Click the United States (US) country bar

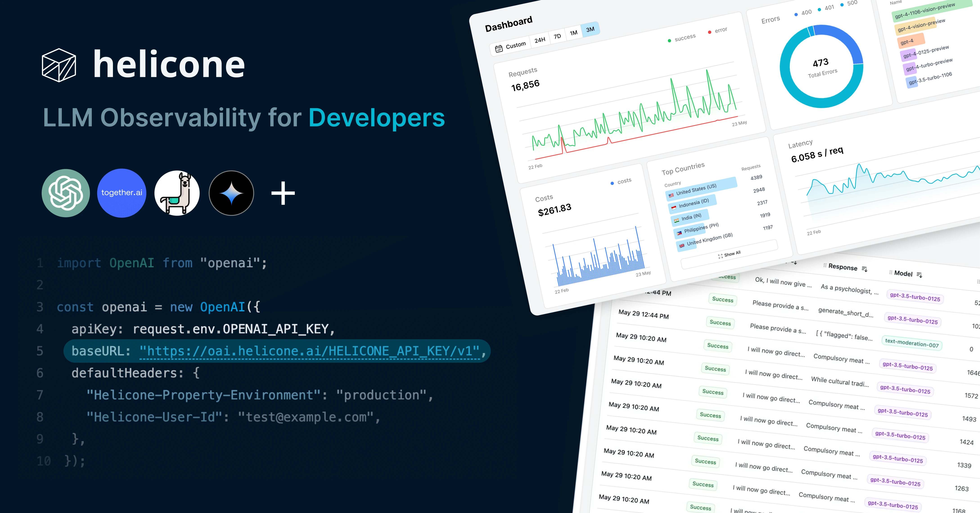(x=701, y=189)
